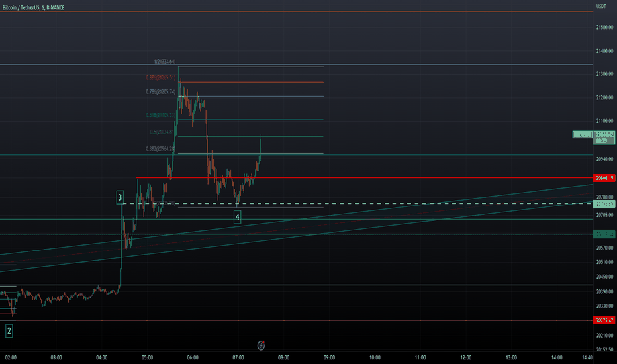
Task: Click the red 20860.19 price tag
Action: pos(604,178)
